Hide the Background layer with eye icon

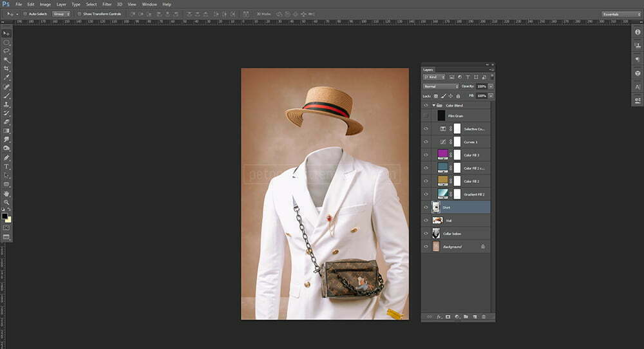[x=426, y=247]
